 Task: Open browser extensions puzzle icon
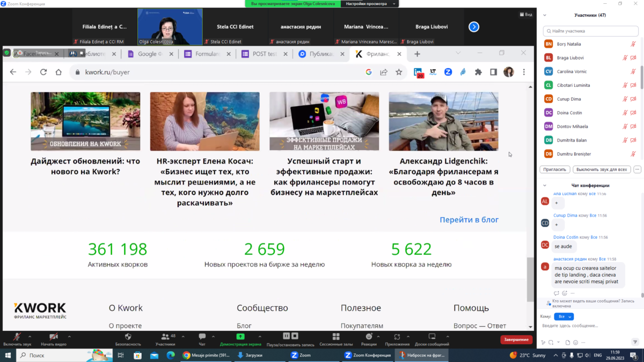[x=478, y=72]
